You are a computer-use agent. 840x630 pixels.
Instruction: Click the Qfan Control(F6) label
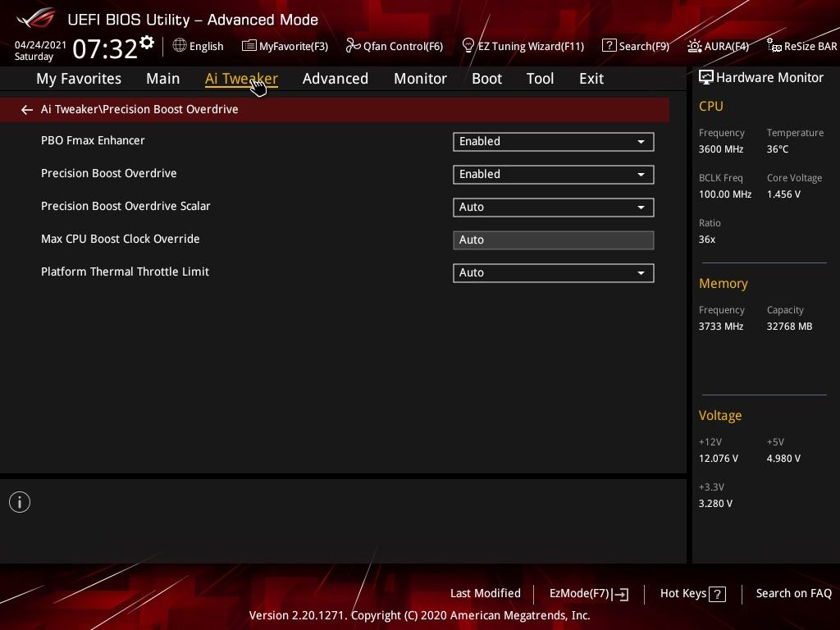pos(403,47)
